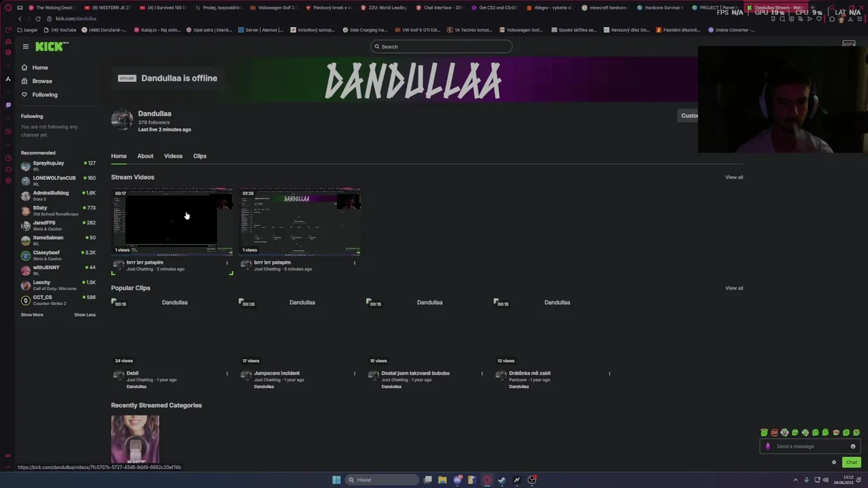Switch to The Walking Dead browser tab
The width and height of the screenshot is (868, 488).
pos(54,7)
